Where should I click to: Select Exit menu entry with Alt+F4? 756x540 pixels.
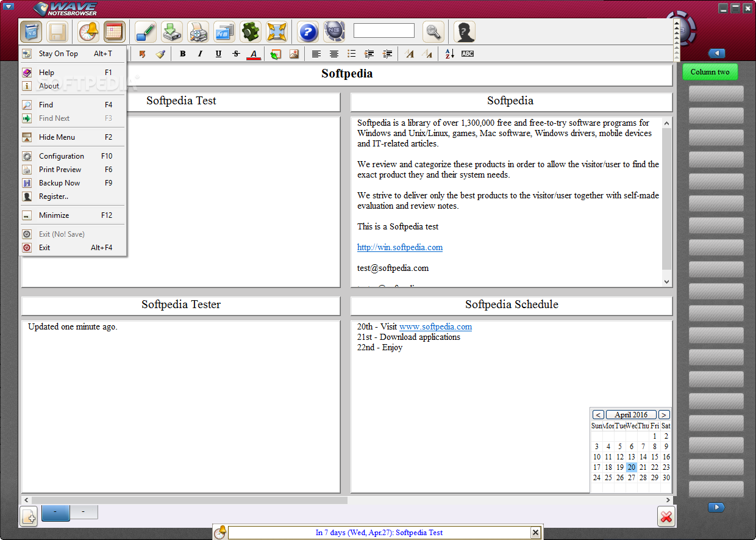pyautogui.click(x=73, y=248)
